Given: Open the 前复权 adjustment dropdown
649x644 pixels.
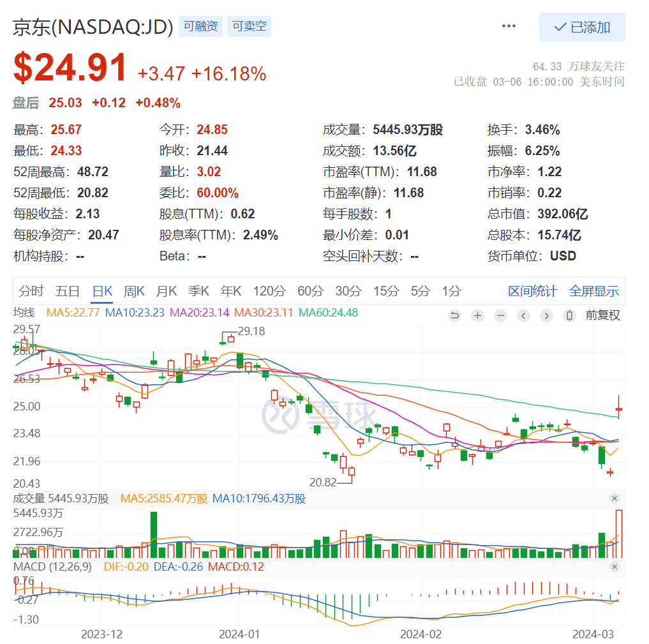Looking at the screenshot, I should [x=602, y=315].
